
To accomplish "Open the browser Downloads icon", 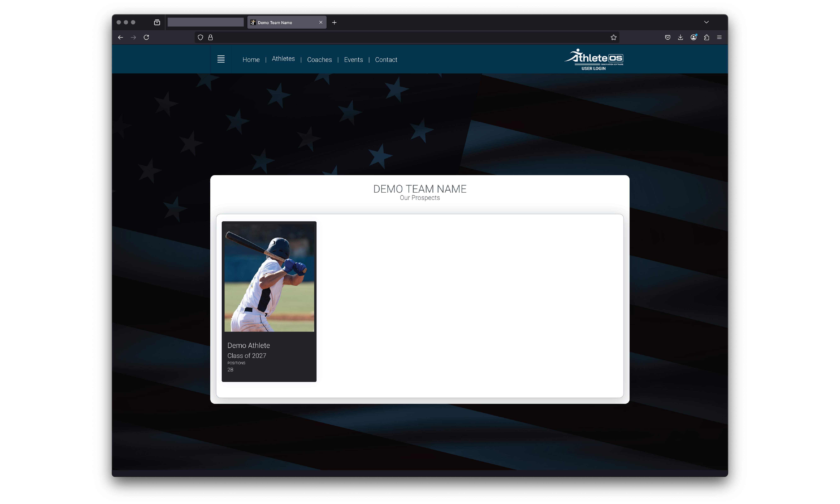I will click(x=680, y=37).
